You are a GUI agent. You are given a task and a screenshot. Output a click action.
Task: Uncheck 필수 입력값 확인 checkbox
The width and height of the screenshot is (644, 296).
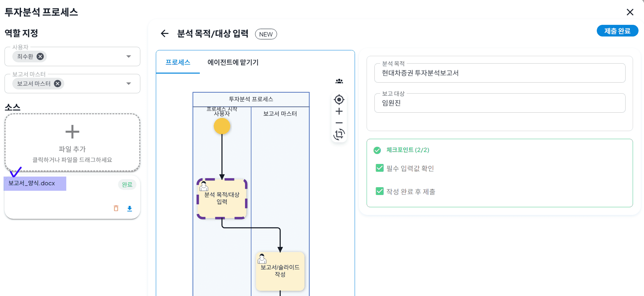tap(380, 168)
